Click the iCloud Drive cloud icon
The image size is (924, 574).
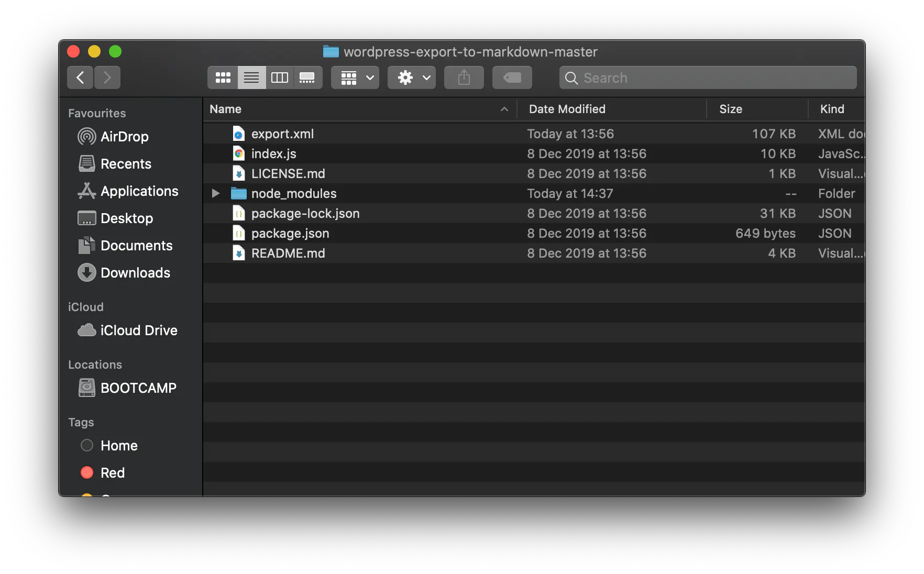click(x=87, y=330)
